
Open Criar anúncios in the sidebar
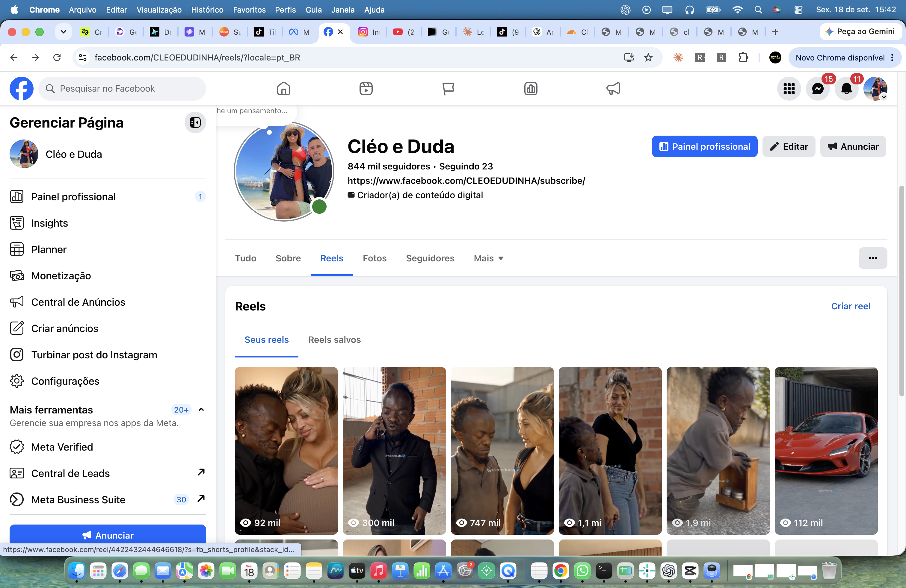pos(108,328)
